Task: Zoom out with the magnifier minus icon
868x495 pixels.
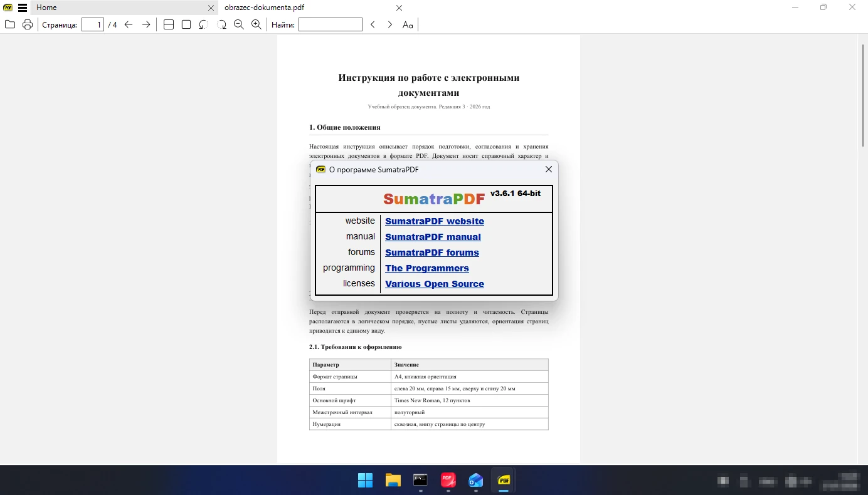Action: point(239,24)
